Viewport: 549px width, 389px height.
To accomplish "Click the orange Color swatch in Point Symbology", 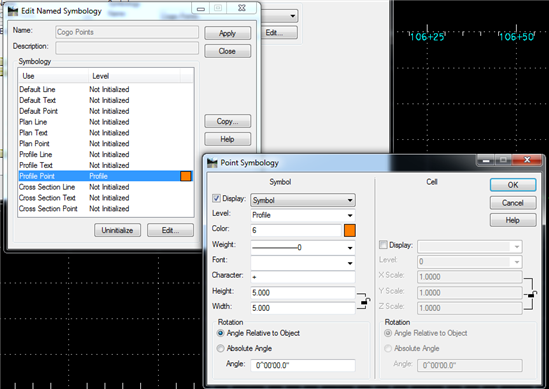I will pos(350,230).
